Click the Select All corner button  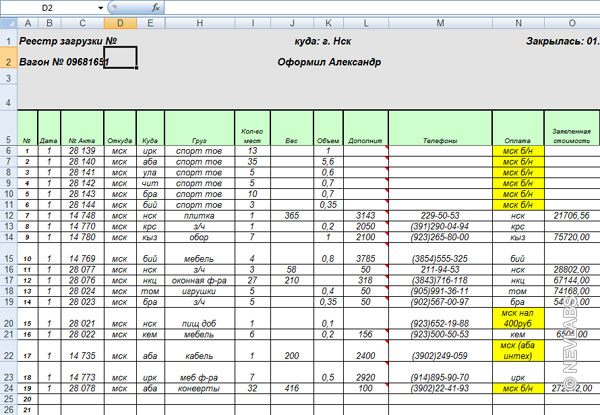8,23
